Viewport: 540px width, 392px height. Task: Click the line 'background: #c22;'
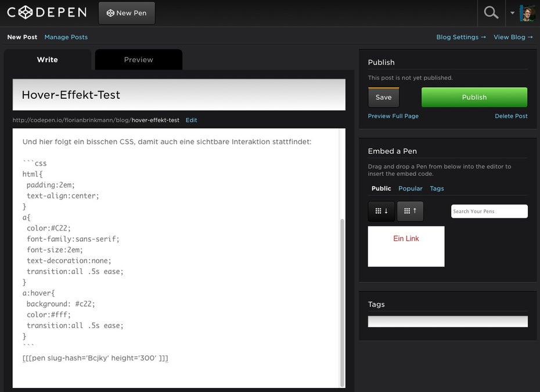60,304
